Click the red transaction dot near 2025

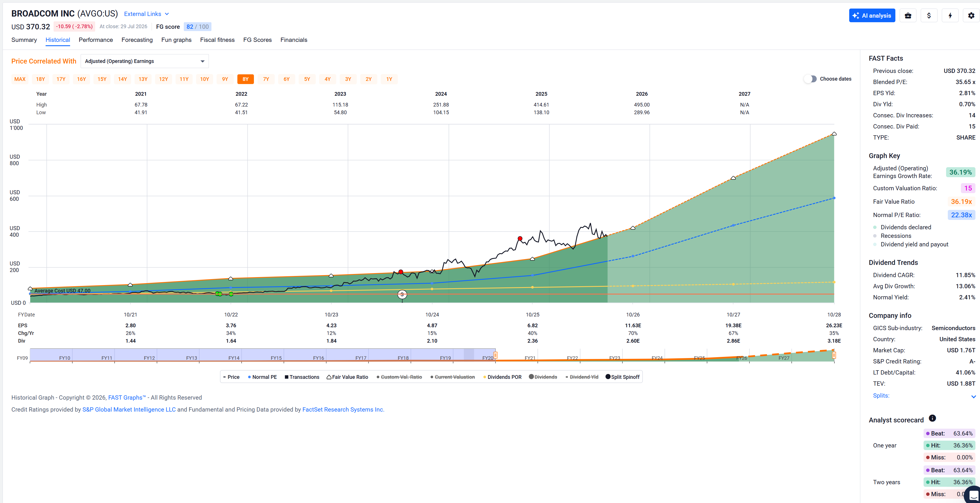(520, 239)
